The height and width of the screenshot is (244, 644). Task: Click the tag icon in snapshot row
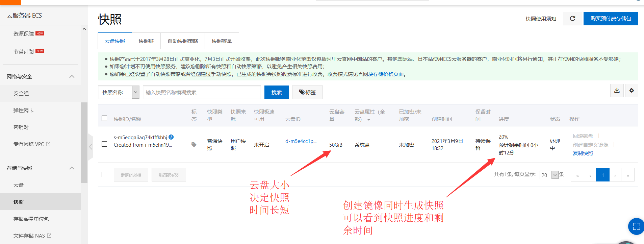(194, 145)
